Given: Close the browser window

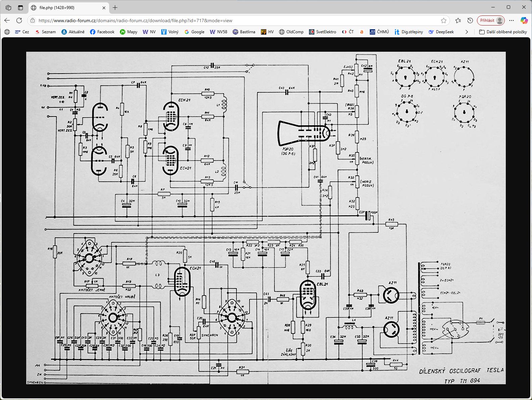Looking at the screenshot, I should tap(524, 7).
